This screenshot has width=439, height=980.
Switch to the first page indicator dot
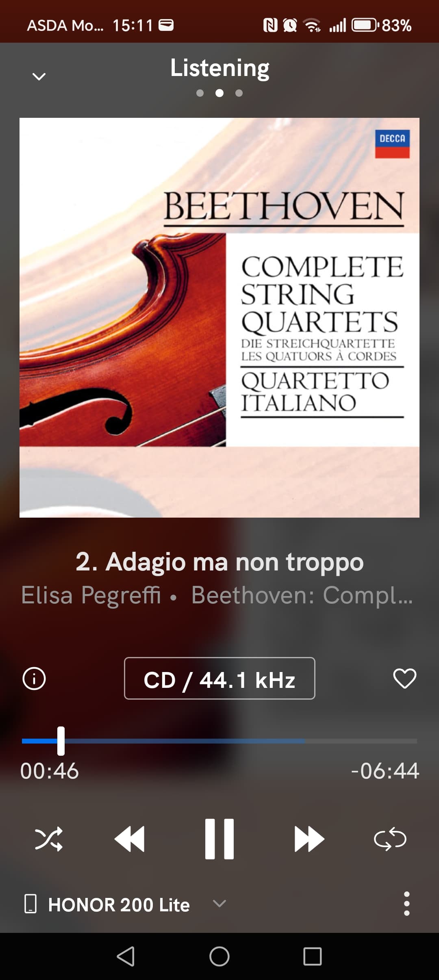tap(200, 93)
